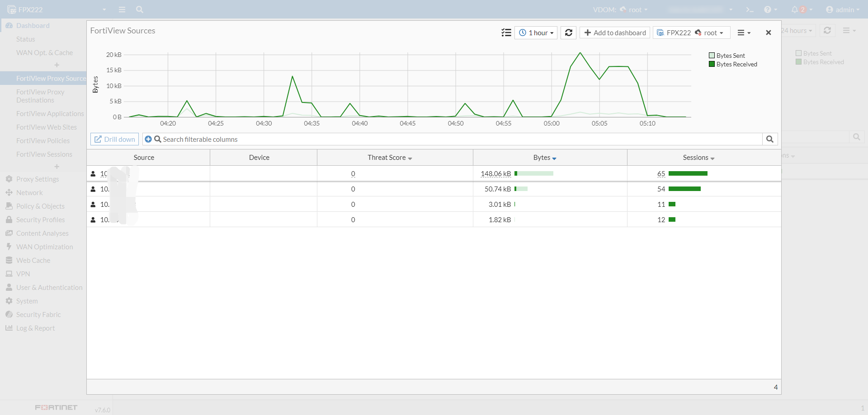Close the FortiView Sources panel

(768, 33)
